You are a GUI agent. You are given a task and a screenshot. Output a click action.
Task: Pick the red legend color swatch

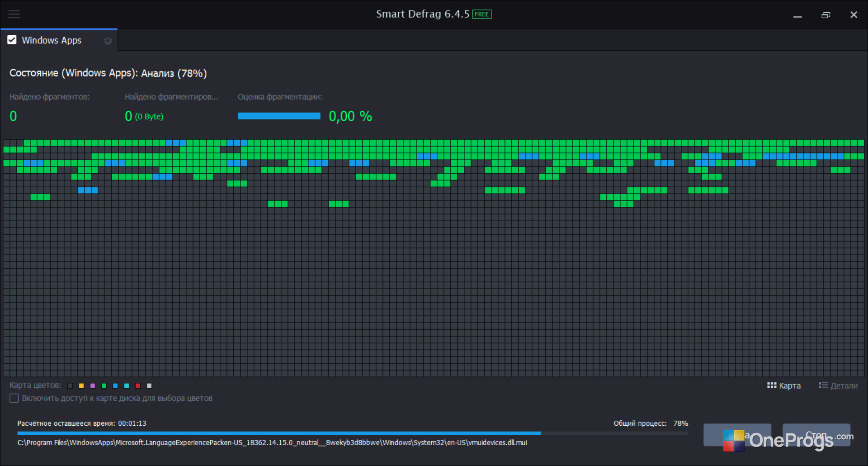click(x=138, y=385)
